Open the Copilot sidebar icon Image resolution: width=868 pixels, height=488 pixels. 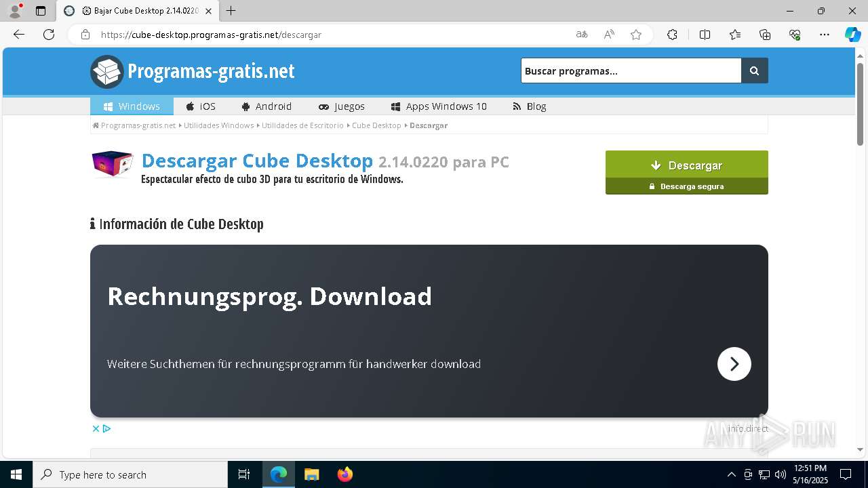coord(852,35)
